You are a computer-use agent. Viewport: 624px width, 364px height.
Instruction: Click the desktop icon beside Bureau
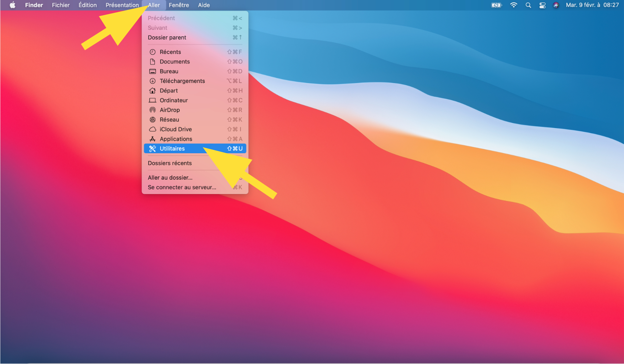coord(152,71)
